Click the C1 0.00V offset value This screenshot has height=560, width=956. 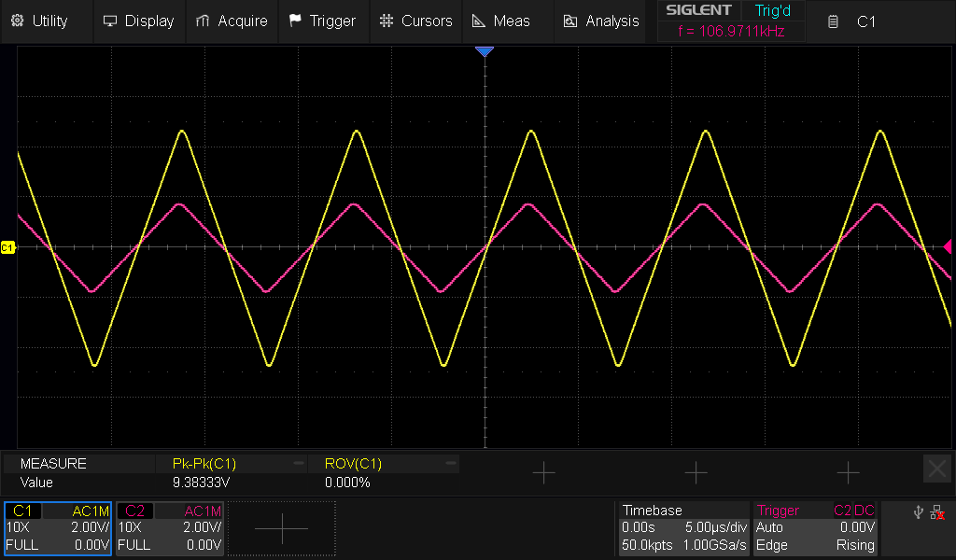coord(91,545)
